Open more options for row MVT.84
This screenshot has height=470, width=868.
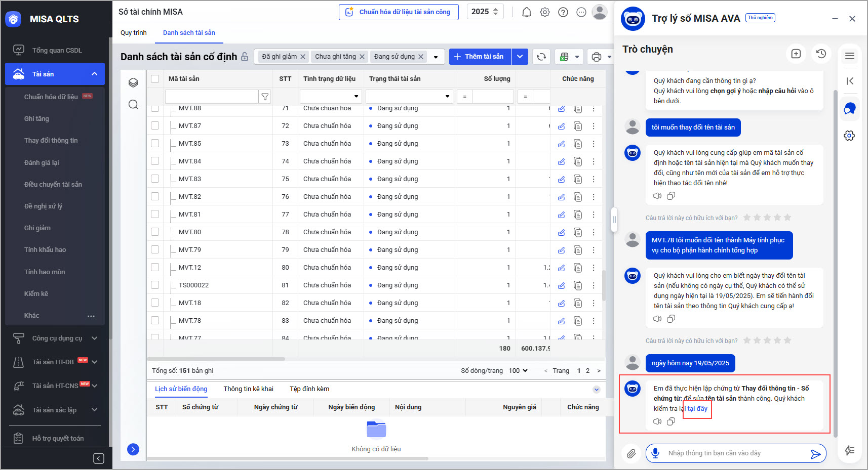coord(594,161)
